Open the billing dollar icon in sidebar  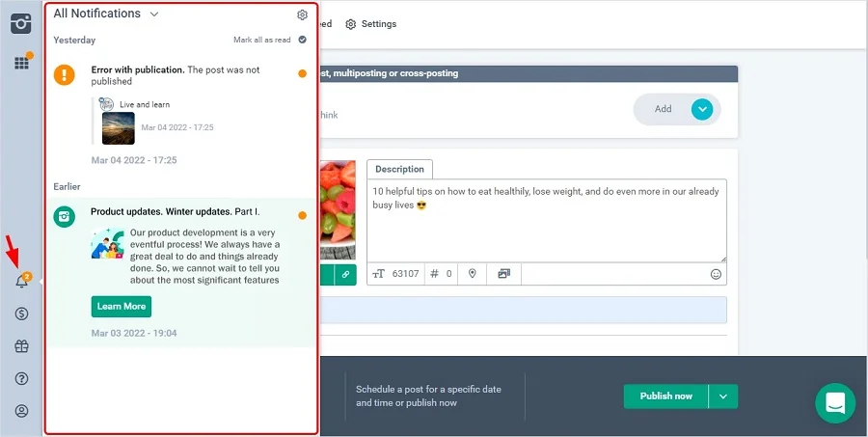click(x=21, y=314)
